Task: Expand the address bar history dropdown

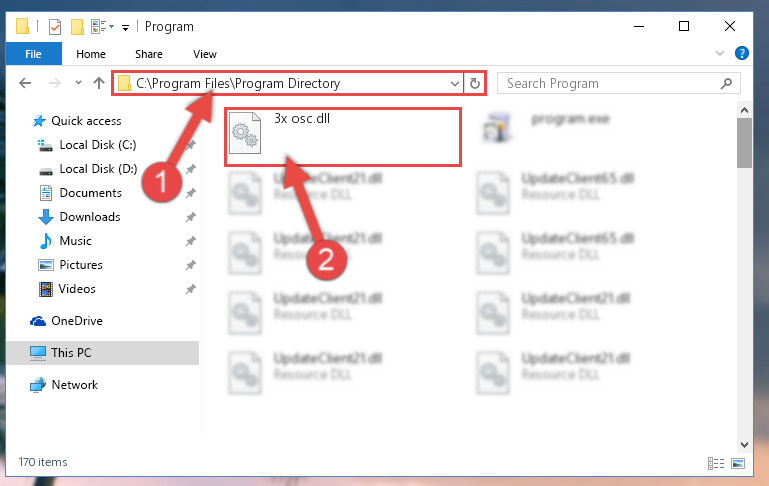Action: [x=454, y=83]
